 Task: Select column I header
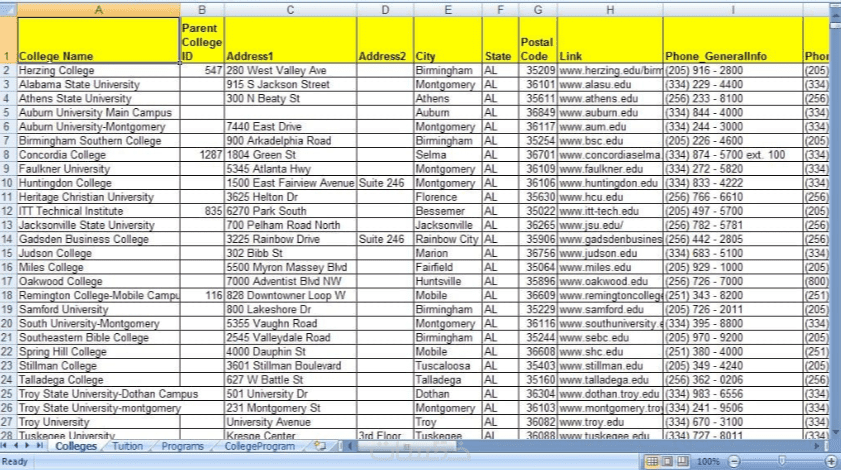[733, 10]
